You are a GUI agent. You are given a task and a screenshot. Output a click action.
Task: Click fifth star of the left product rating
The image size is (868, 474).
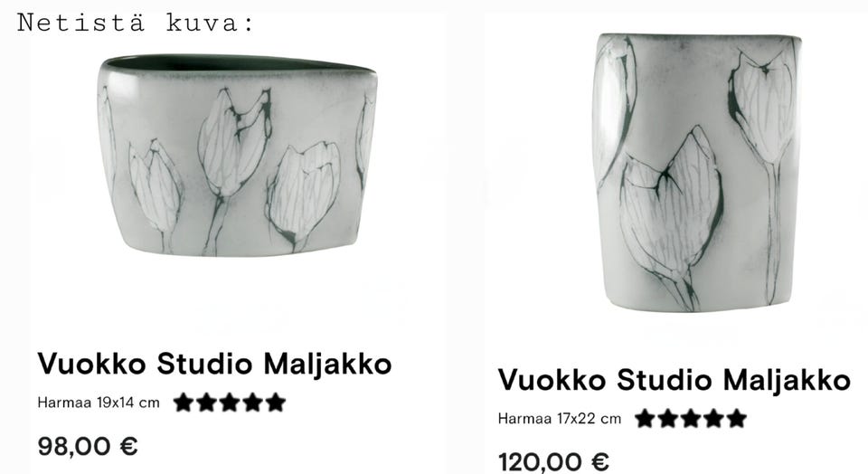pos(276,403)
